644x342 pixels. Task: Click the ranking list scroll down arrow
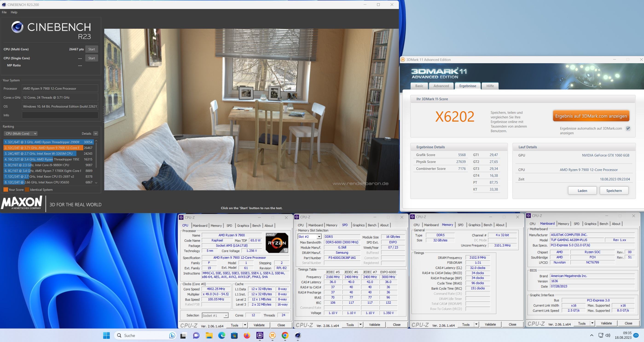[x=96, y=183]
